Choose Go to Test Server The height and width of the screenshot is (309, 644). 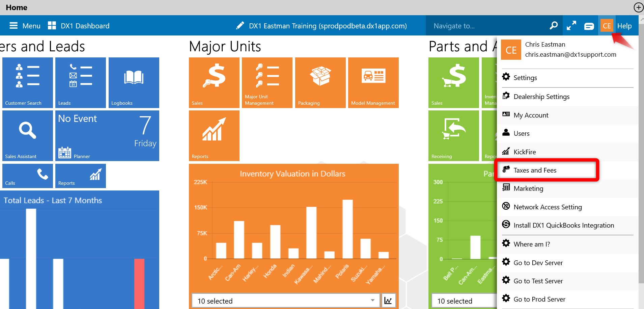(x=567, y=281)
